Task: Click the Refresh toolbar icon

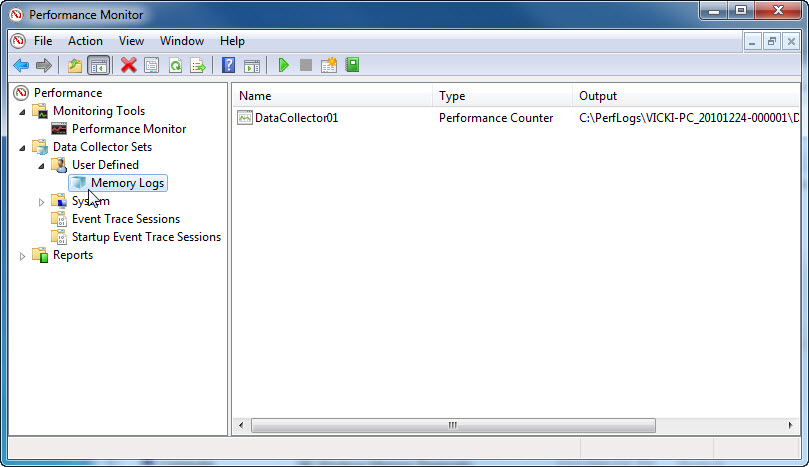Action: pos(175,66)
